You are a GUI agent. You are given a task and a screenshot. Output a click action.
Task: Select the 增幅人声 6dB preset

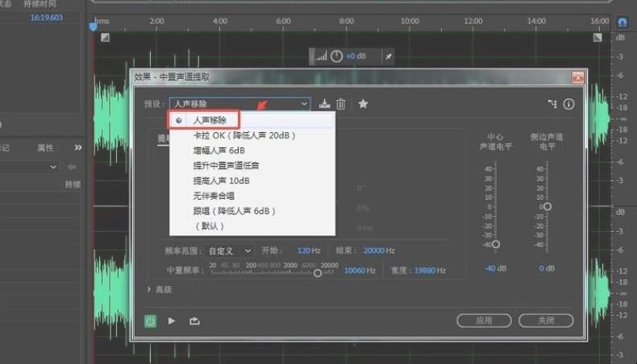click(252, 151)
